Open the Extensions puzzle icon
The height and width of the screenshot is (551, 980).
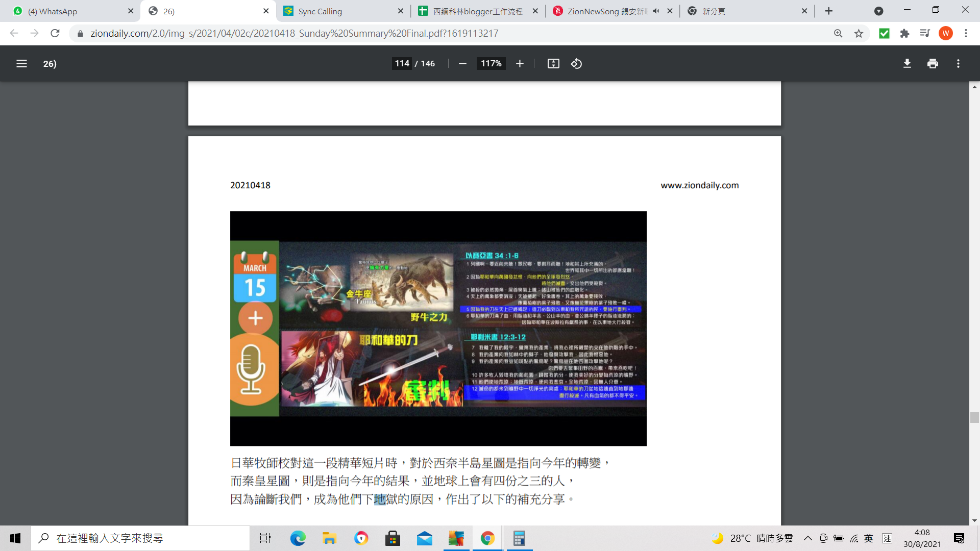904,33
